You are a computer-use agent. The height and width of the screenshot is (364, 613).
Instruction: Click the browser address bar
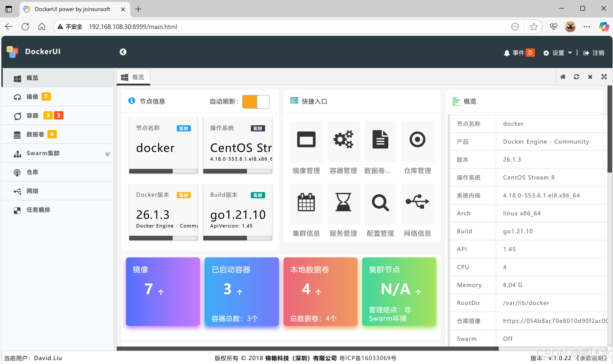(295, 27)
